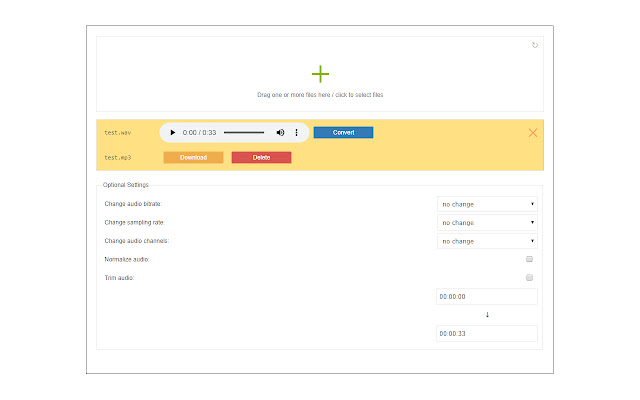This screenshot has height=400, width=640.
Task: Expand the sampling rate dropdown
Action: pyautogui.click(x=487, y=223)
